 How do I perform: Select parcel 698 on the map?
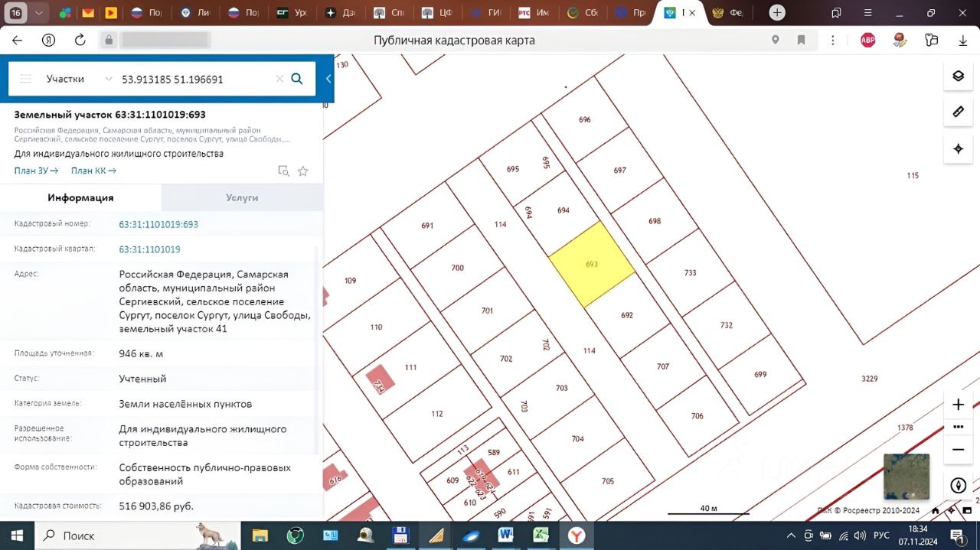tap(655, 221)
